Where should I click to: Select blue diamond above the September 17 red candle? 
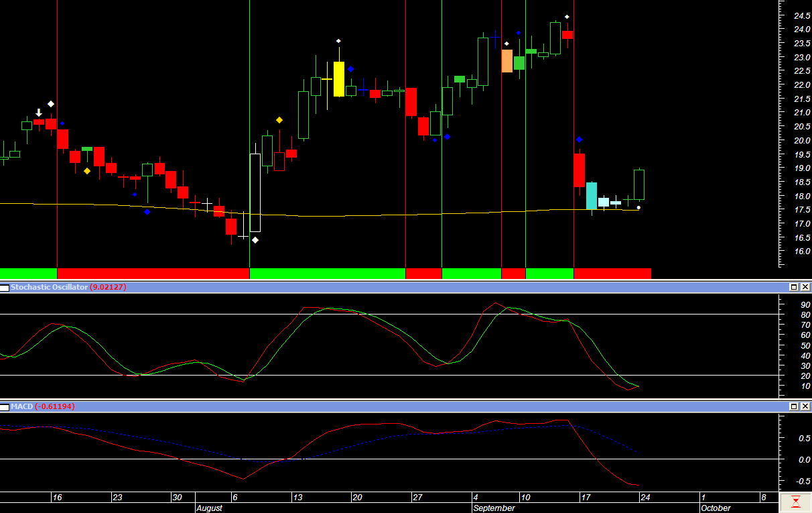(x=580, y=139)
